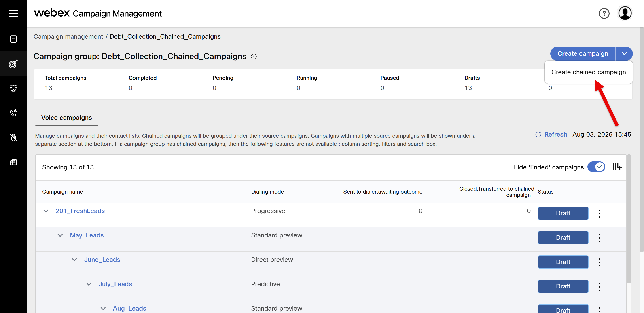The width and height of the screenshot is (644, 313).
Task: Open Create campaign dropdown arrow
Action: [624, 53]
